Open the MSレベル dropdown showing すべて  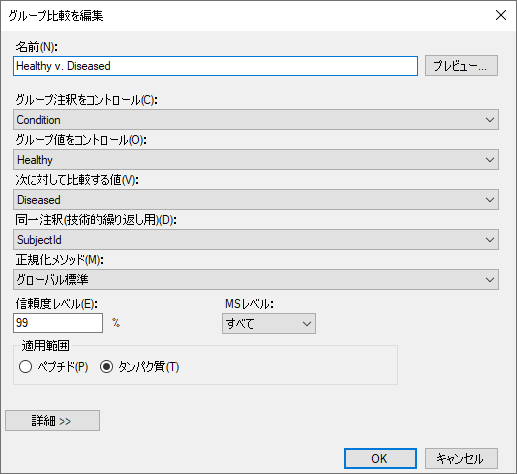269,323
